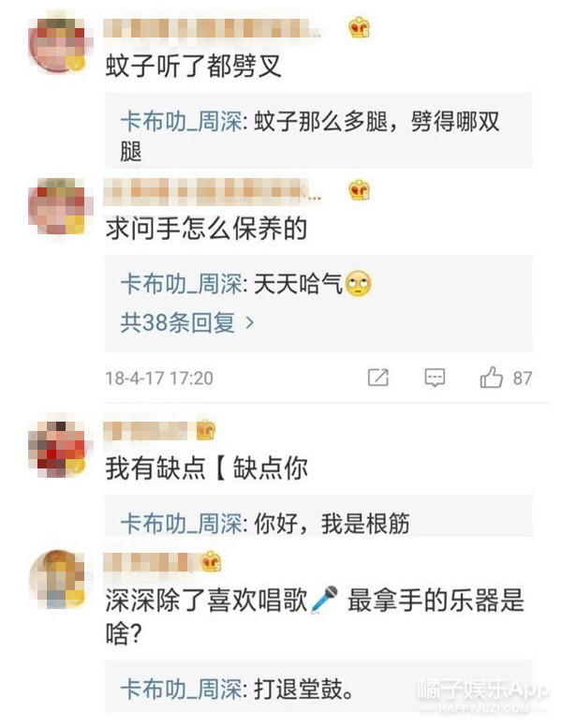Expand the 共38条回复 replies thread

[x=187, y=322]
